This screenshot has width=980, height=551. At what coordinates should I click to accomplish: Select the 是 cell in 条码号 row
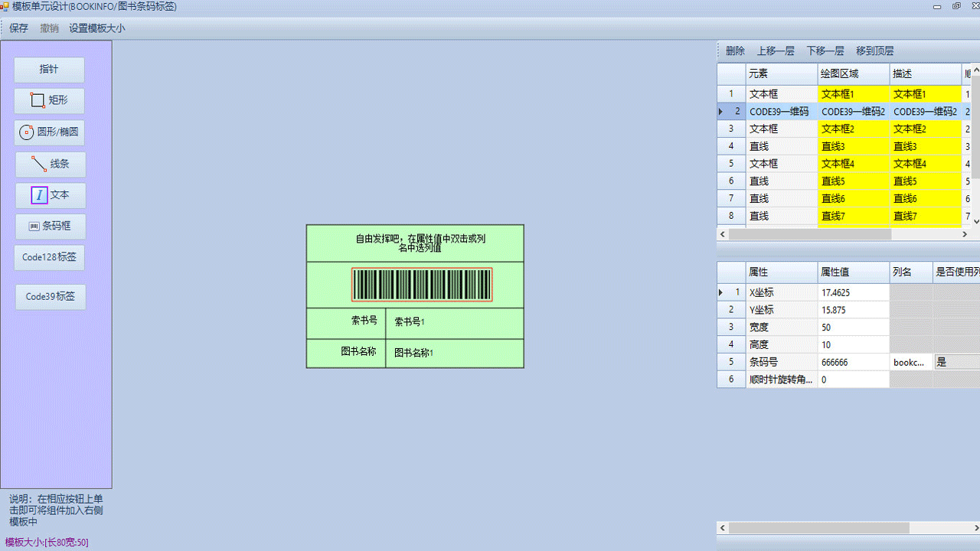[955, 362]
